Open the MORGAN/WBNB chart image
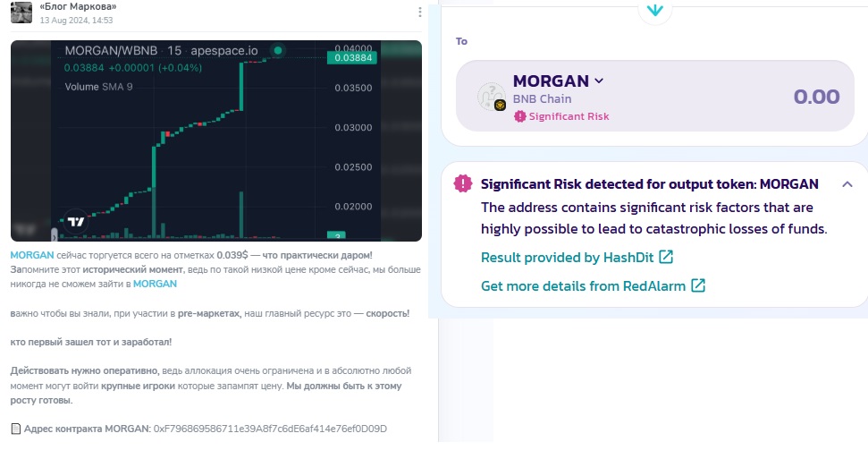Image resolution: width=868 pixels, height=459 pixels. (215, 140)
